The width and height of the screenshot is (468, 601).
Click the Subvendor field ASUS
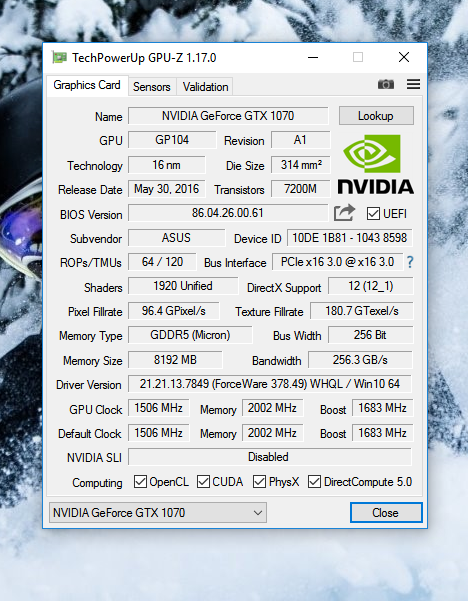click(x=176, y=238)
